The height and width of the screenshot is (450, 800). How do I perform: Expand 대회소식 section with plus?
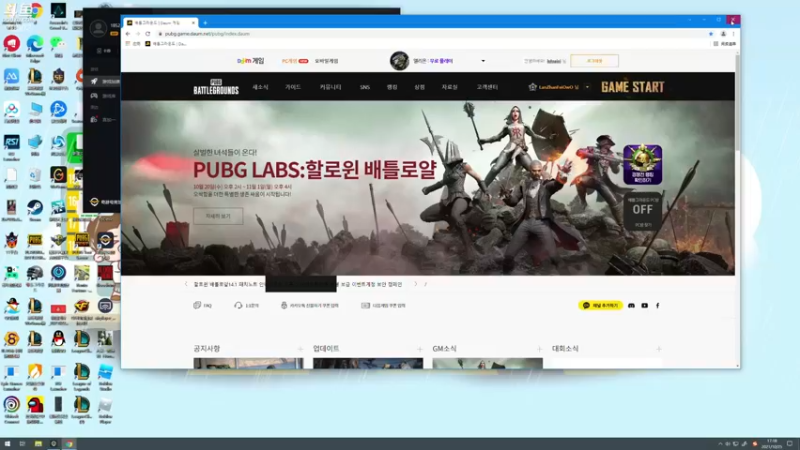pos(659,349)
